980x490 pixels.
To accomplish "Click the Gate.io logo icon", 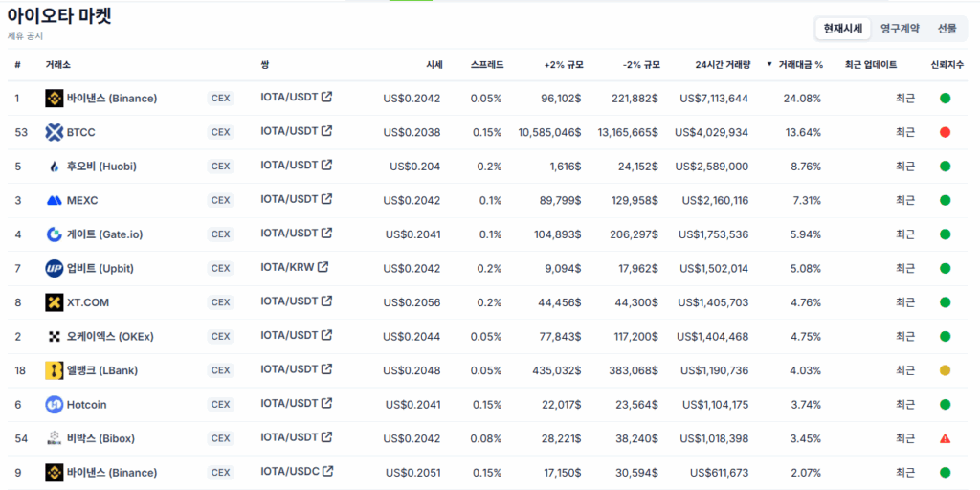I will [55, 234].
